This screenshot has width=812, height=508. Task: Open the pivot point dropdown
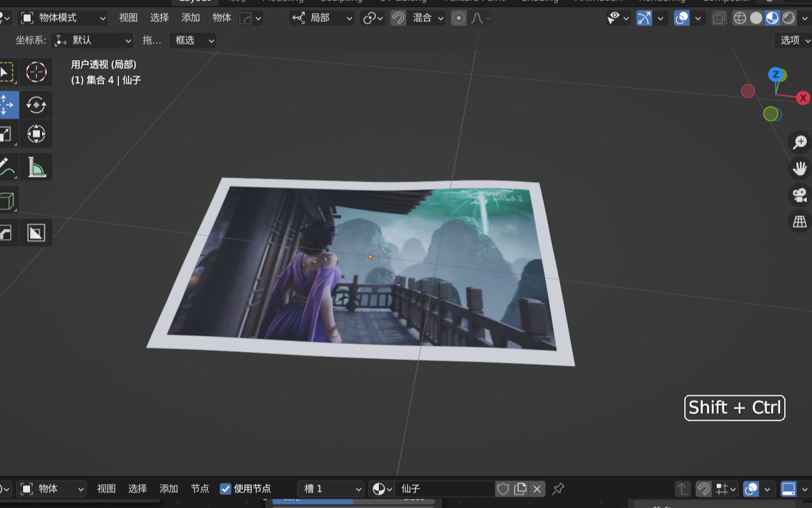pos(373,18)
